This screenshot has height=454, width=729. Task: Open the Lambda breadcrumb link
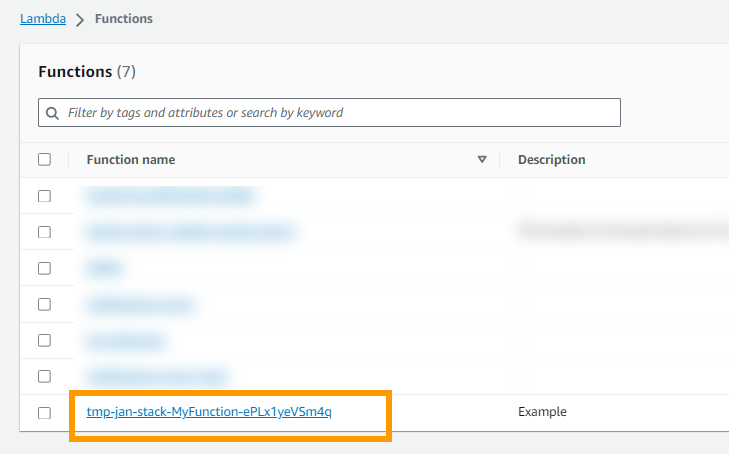(x=43, y=19)
